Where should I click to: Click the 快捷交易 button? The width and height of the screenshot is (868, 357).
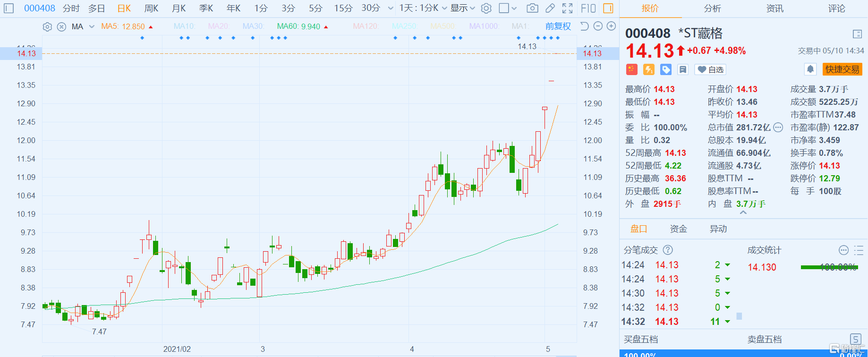click(842, 69)
